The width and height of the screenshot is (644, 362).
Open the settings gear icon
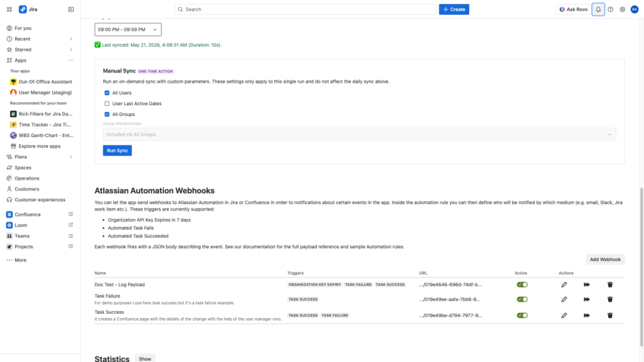[622, 9]
